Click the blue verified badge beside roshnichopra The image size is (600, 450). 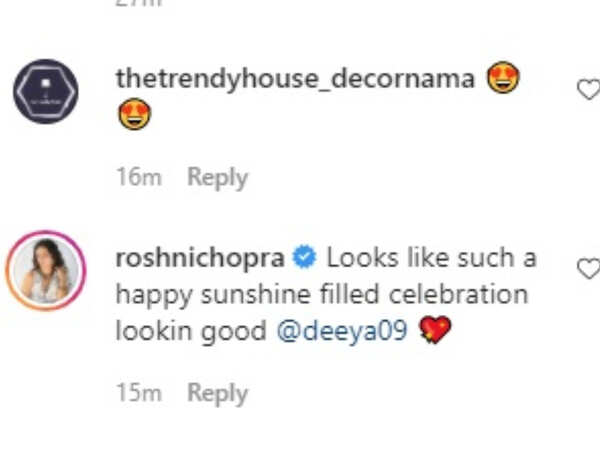(304, 259)
